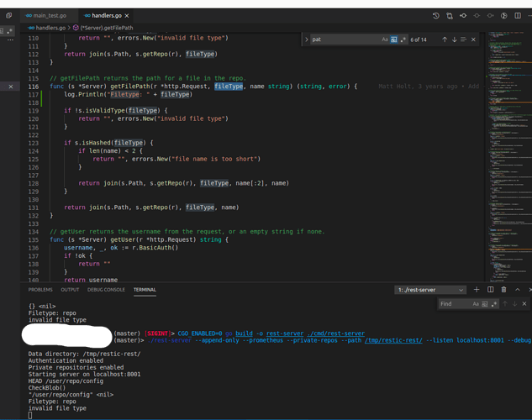Select the handlers.go editor tab

pos(107,16)
